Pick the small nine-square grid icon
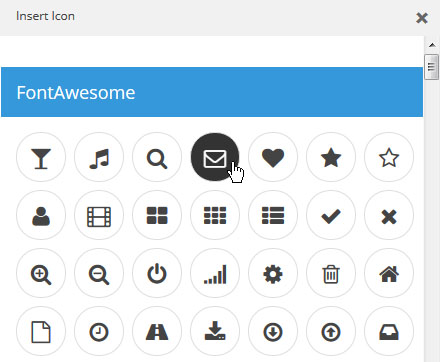Screen dimensions: 440x362 point(215,215)
